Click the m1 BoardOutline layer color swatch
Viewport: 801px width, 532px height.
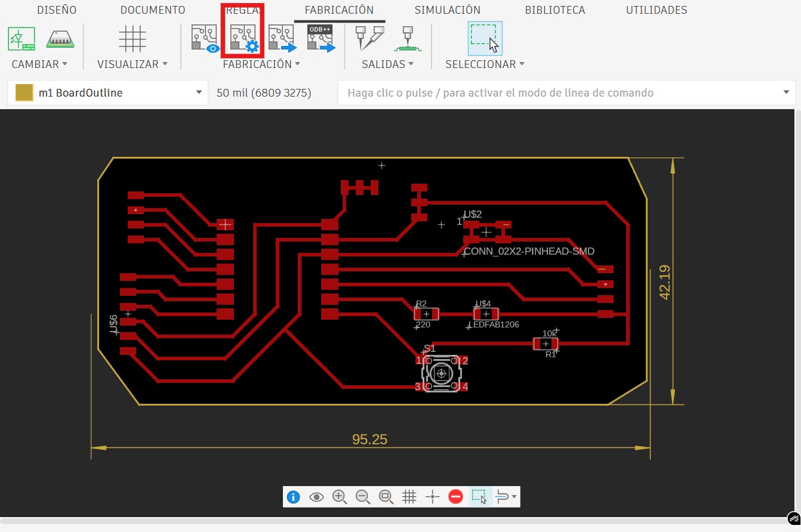[x=24, y=93]
